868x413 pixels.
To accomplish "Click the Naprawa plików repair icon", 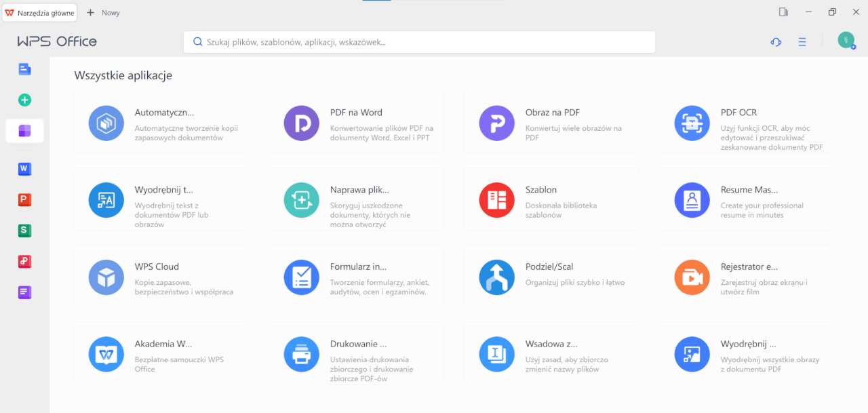I will pyautogui.click(x=301, y=200).
